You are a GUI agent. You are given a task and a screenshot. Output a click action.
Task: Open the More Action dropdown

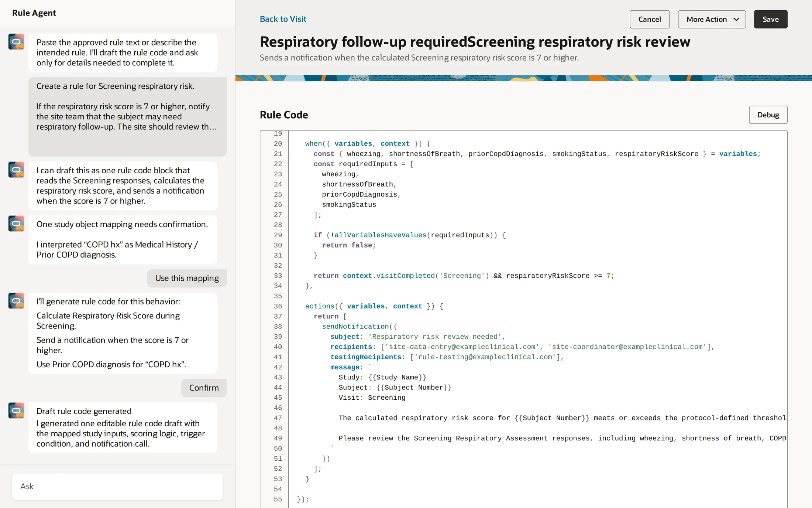[712, 19]
